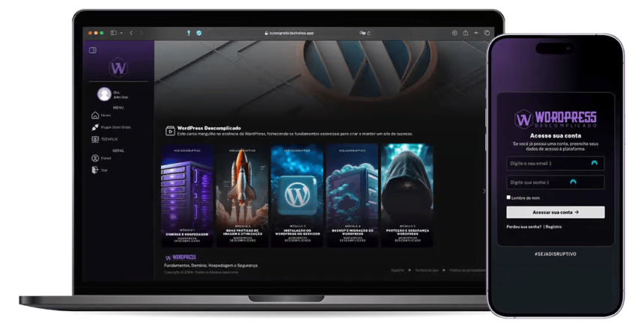The width and height of the screenshot is (644, 326).
Task: Click footer text Fundamentos, Domínio, Hospedagem e Segurança
Action: pyautogui.click(x=210, y=265)
